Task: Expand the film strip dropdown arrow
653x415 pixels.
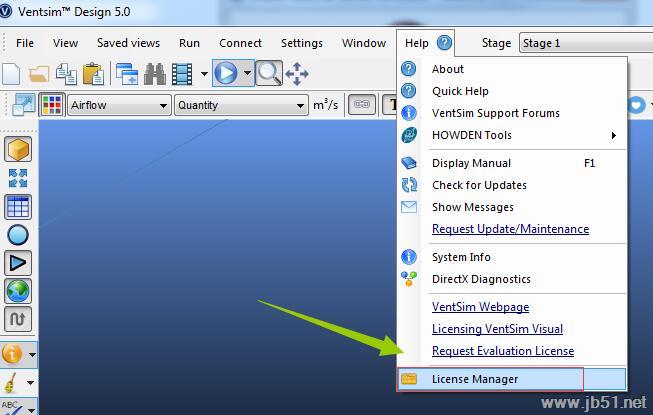Action: (x=204, y=74)
